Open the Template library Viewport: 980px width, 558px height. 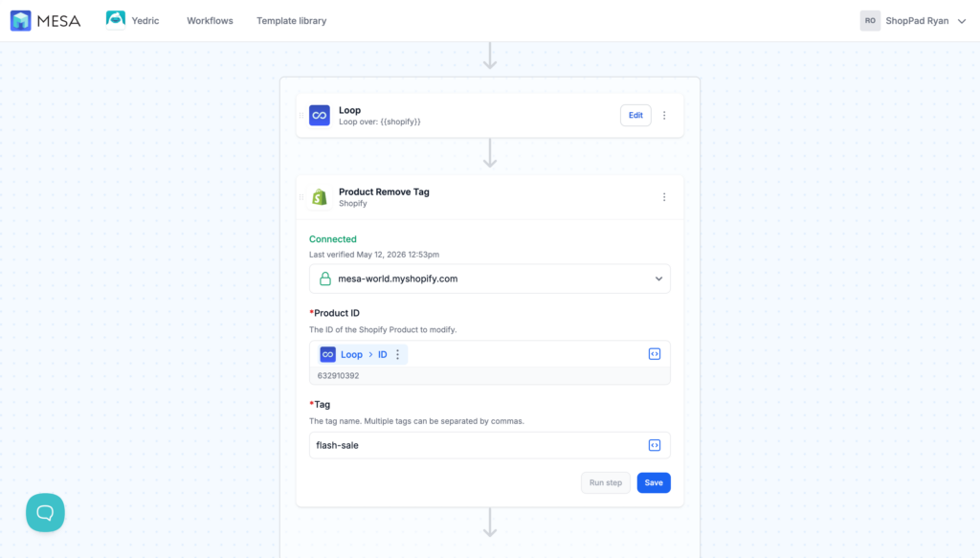point(291,21)
